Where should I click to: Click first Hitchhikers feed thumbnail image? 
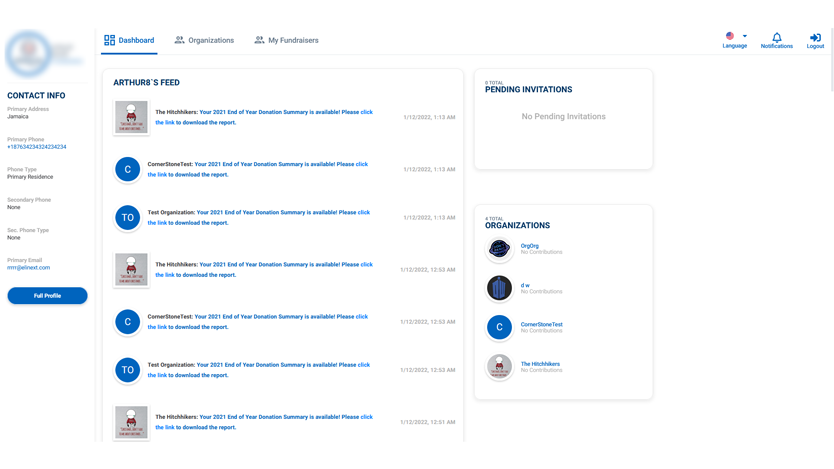tap(131, 117)
